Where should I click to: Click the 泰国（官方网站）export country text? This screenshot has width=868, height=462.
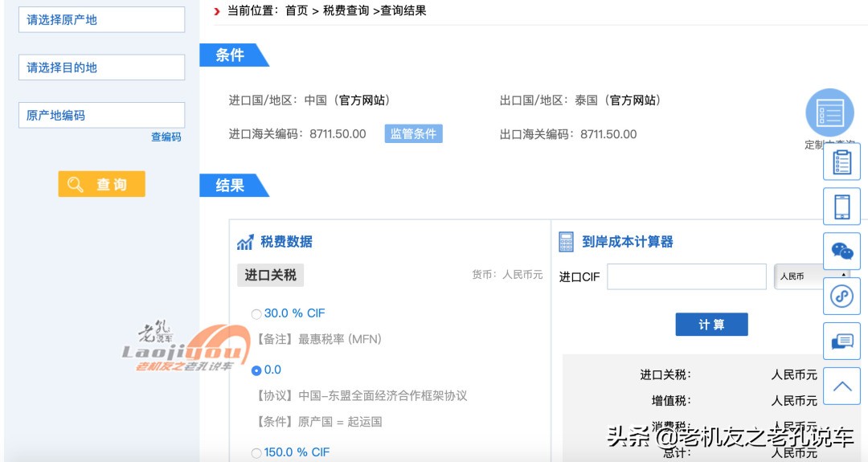pos(618,100)
